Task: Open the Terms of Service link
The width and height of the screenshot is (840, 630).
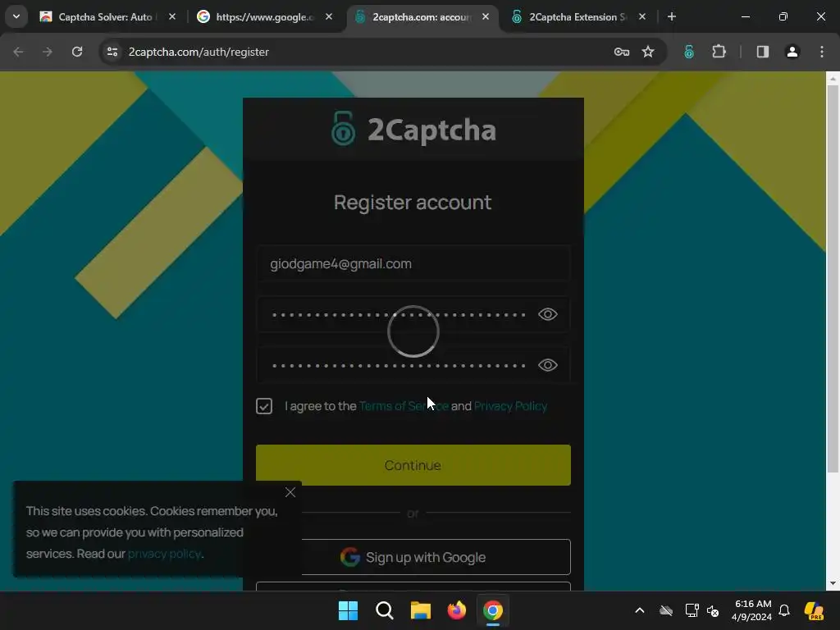Action: coord(404,406)
